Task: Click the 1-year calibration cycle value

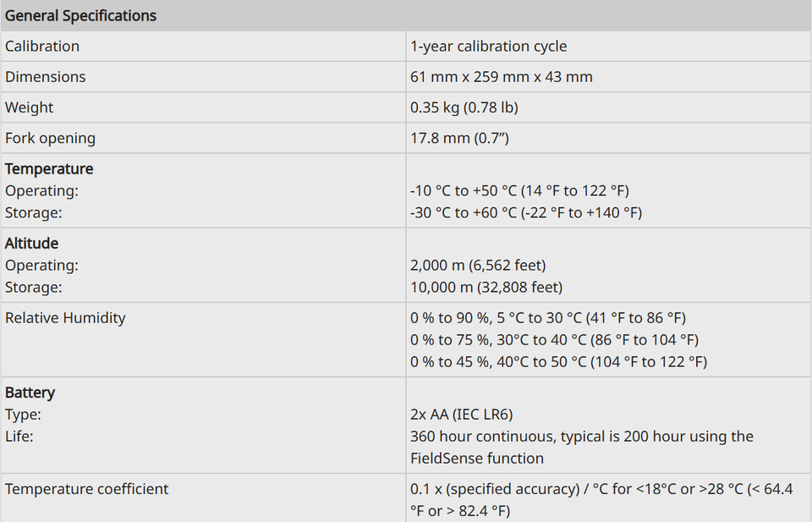Action: coord(488,46)
